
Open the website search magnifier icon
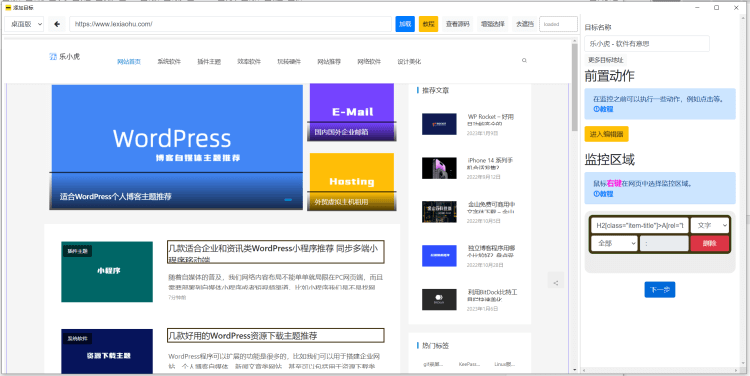pyautogui.click(x=524, y=61)
